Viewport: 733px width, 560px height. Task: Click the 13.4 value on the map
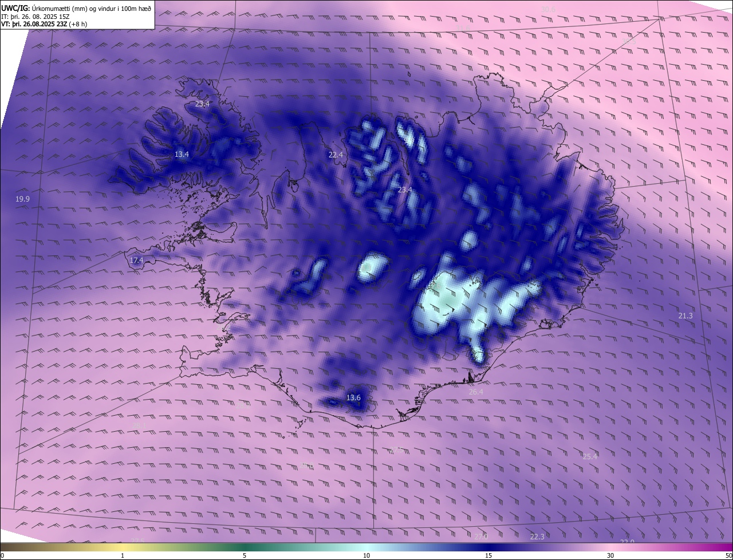(x=182, y=155)
